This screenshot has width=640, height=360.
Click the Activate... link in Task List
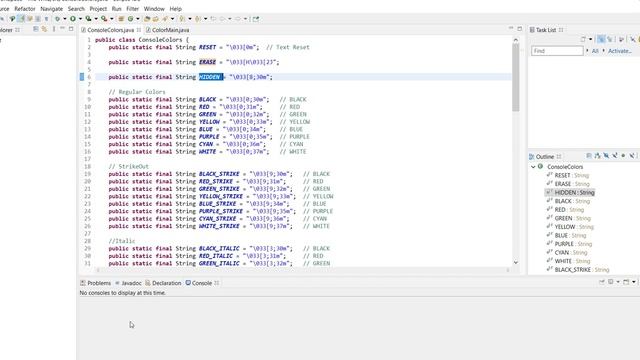pos(620,51)
